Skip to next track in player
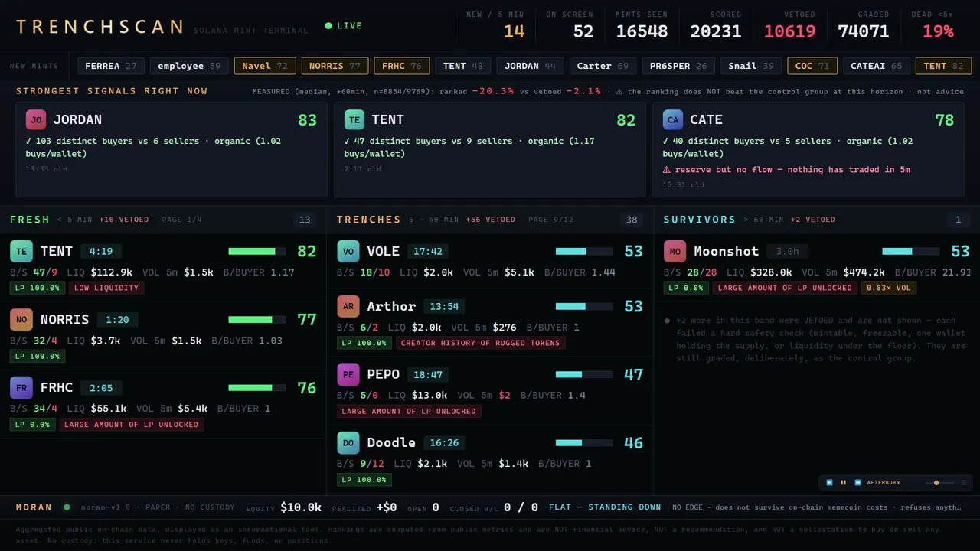Image resolution: width=980 pixels, height=551 pixels. 857,483
